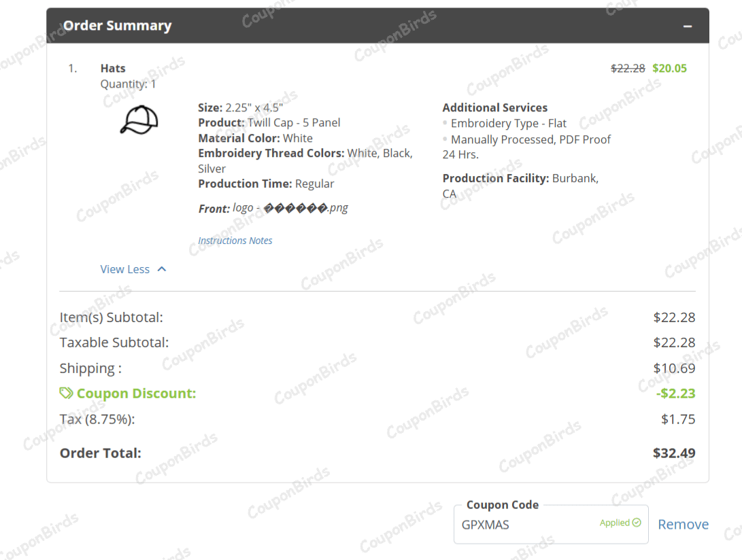Image resolution: width=742 pixels, height=560 pixels.
Task: Click the green coupon tag icon
Action: click(66, 393)
